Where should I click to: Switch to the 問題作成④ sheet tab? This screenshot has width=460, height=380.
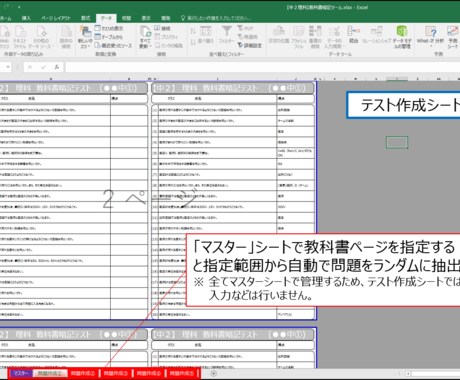coord(149,373)
